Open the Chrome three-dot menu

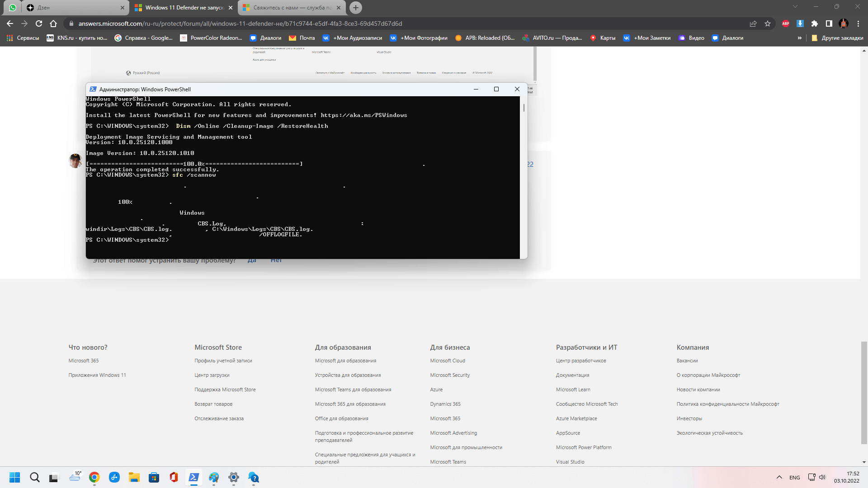pyautogui.click(x=858, y=23)
